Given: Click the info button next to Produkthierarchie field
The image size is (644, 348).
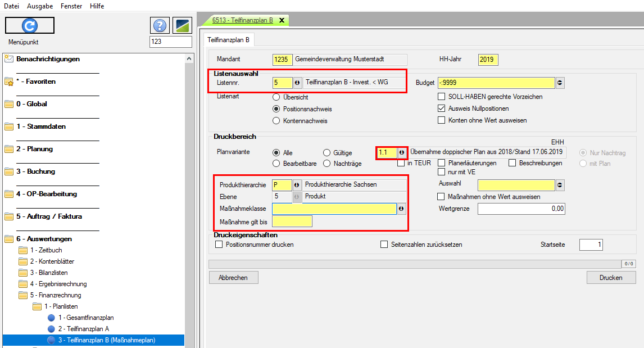Looking at the screenshot, I should (x=297, y=185).
